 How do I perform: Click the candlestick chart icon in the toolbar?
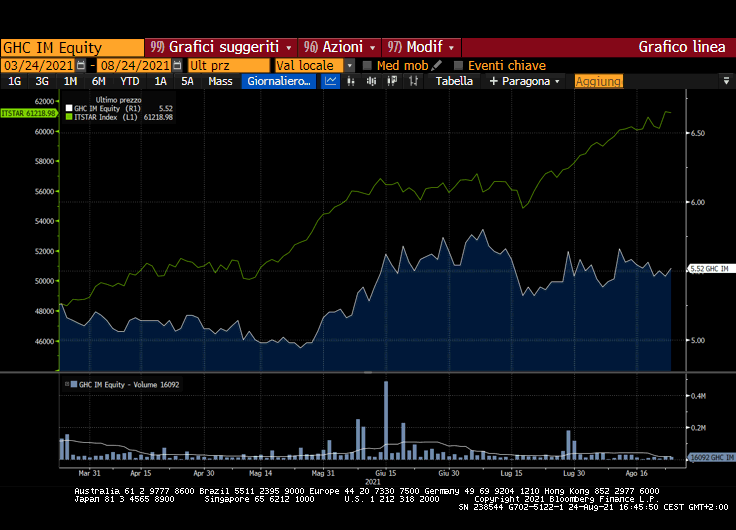tap(352, 81)
